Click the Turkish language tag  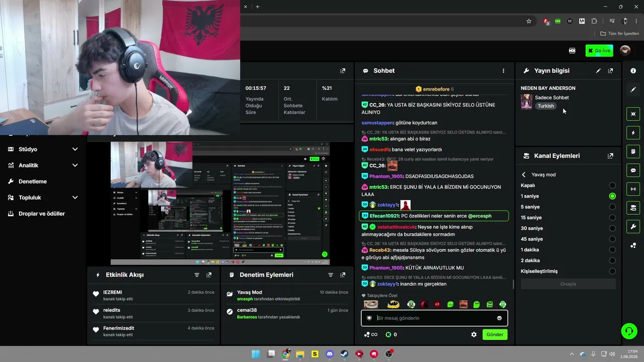[x=546, y=106]
